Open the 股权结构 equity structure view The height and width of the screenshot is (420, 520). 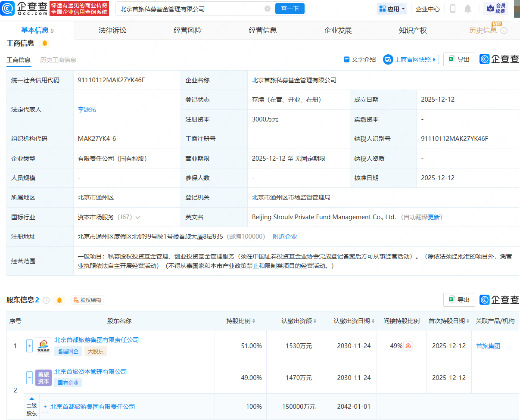point(87,300)
